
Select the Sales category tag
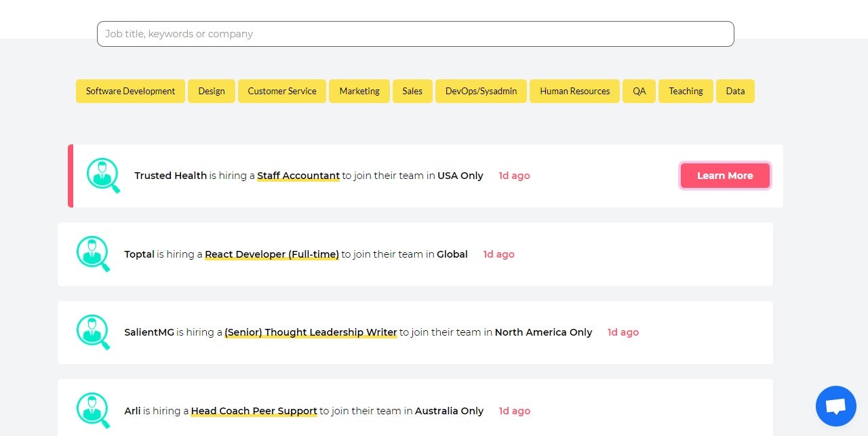[412, 91]
